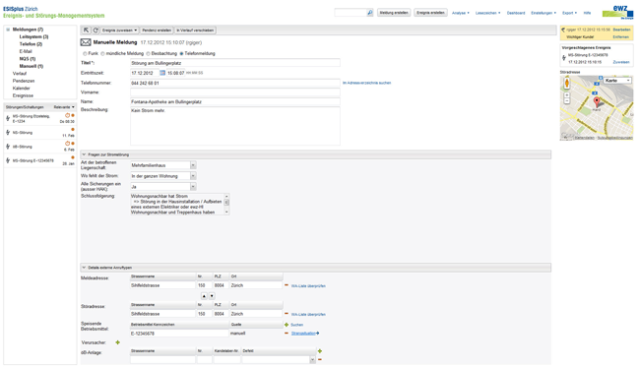Click the clock status icon on 6. Feb row
Viewport: 640px width, 368px height.
point(67,144)
